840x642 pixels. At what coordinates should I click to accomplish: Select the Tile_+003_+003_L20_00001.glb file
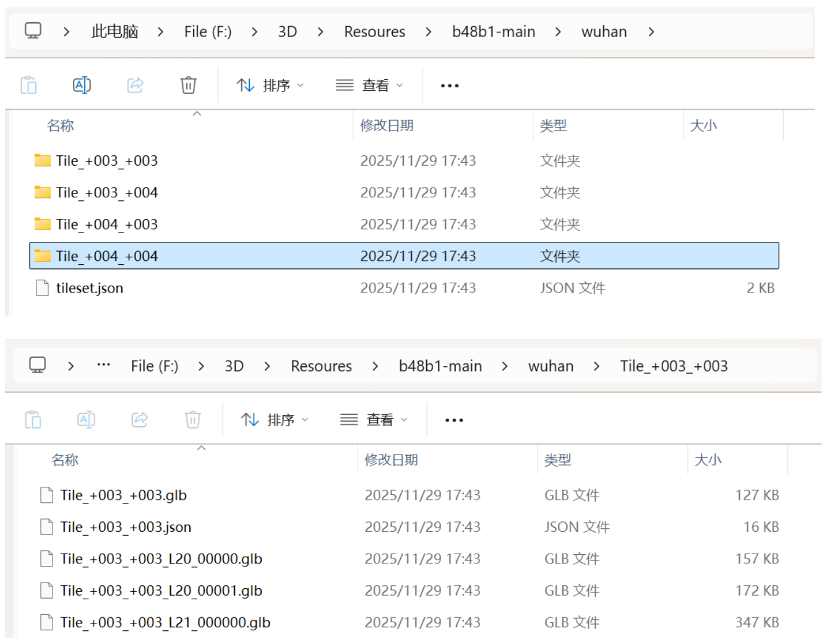[408, 591]
